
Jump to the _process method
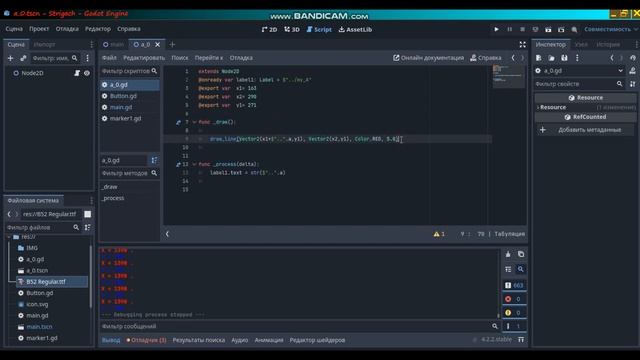point(113,198)
